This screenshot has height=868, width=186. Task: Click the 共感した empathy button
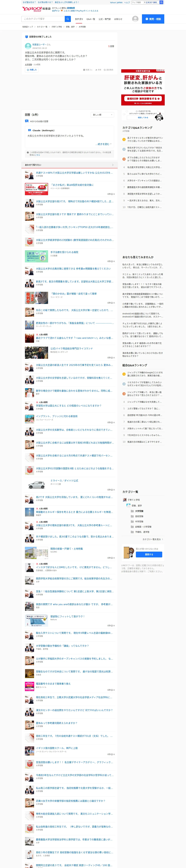pyautogui.click(x=32, y=70)
